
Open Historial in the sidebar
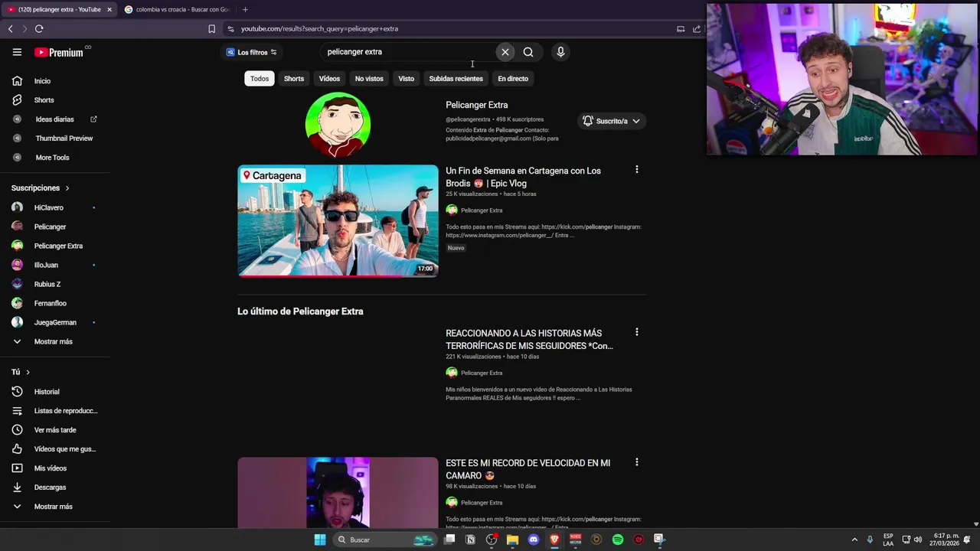(47, 392)
